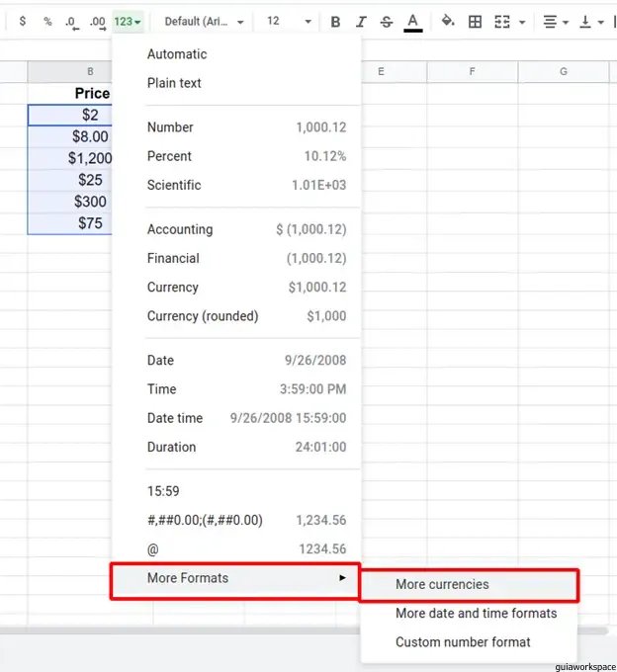This screenshot has height=672, width=617.
Task: Open the fill color bucket tool
Action: [448, 21]
